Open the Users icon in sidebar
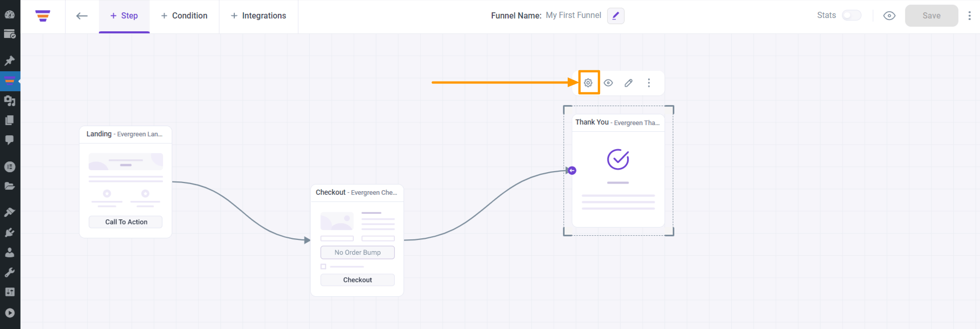The height and width of the screenshot is (329, 980). click(10, 252)
